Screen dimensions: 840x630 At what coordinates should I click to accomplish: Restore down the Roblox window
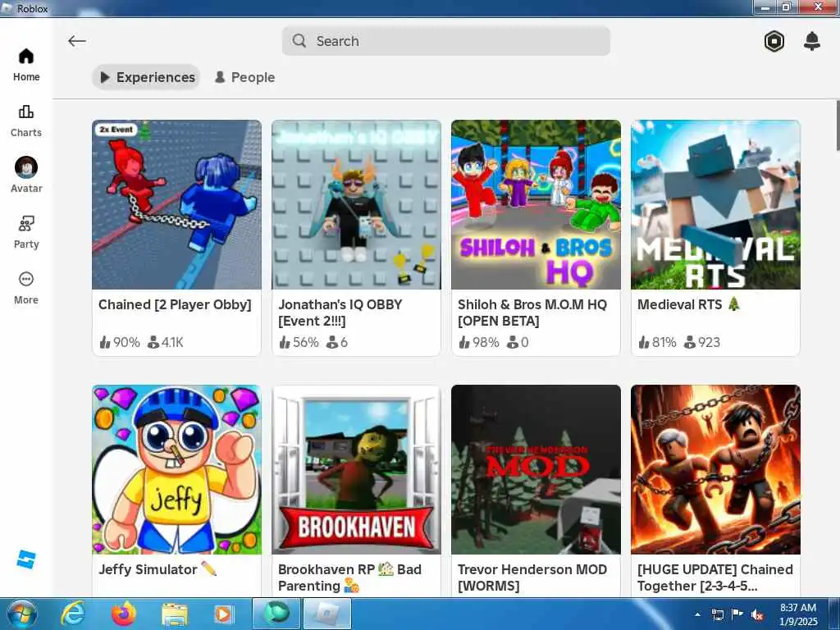pyautogui.click(x=787, y=7)
